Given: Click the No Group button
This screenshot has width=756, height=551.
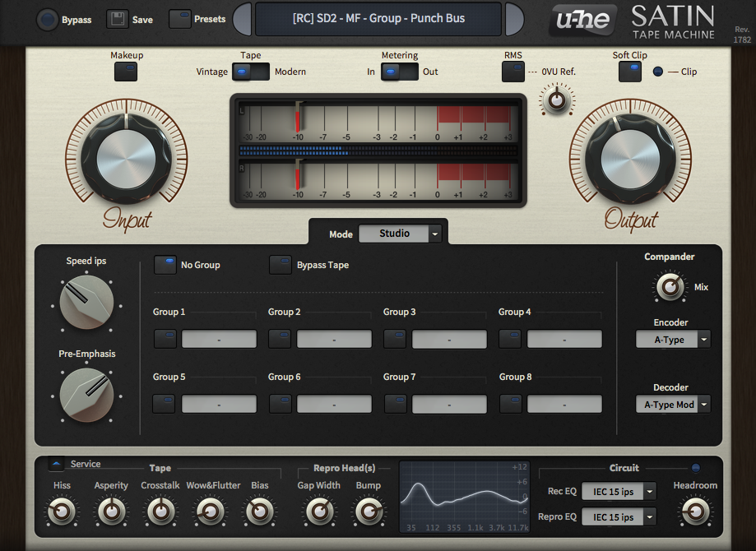Looking at the screenshot, I should [x=165, y=265].
